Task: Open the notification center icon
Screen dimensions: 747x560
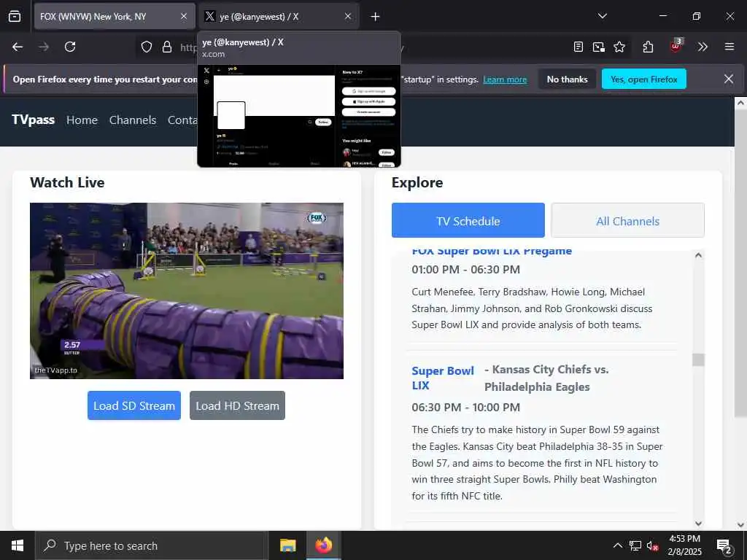Action: click(x=724, y=545)
